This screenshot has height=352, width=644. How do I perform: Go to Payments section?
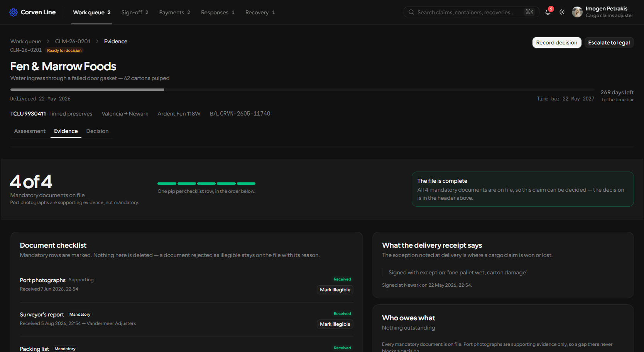coord(175,12)
